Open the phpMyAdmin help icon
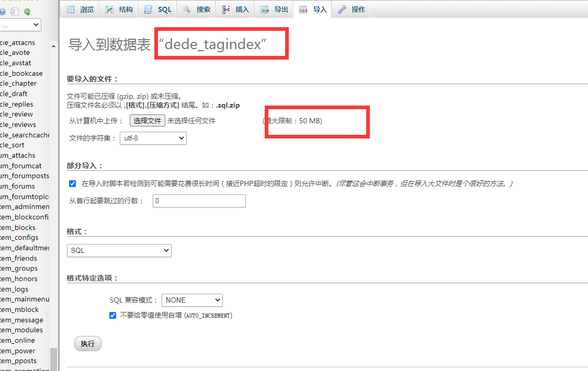588x371 pixels. tap(3, 11)
